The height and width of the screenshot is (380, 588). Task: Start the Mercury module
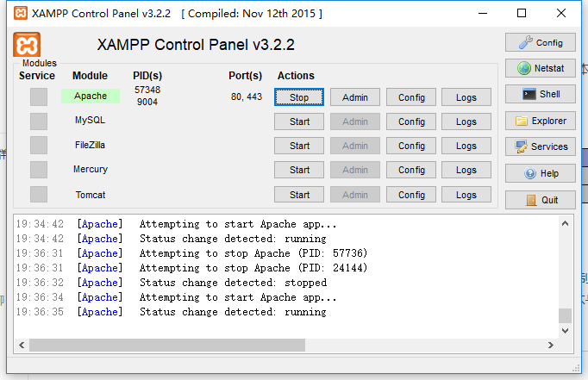pyautogui.click(x=299, y=170)
